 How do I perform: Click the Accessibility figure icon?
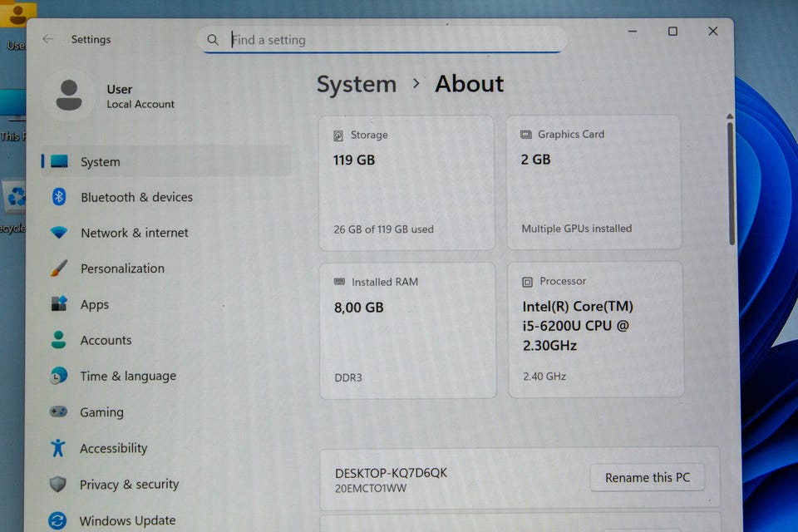click(x=58, y=448)
